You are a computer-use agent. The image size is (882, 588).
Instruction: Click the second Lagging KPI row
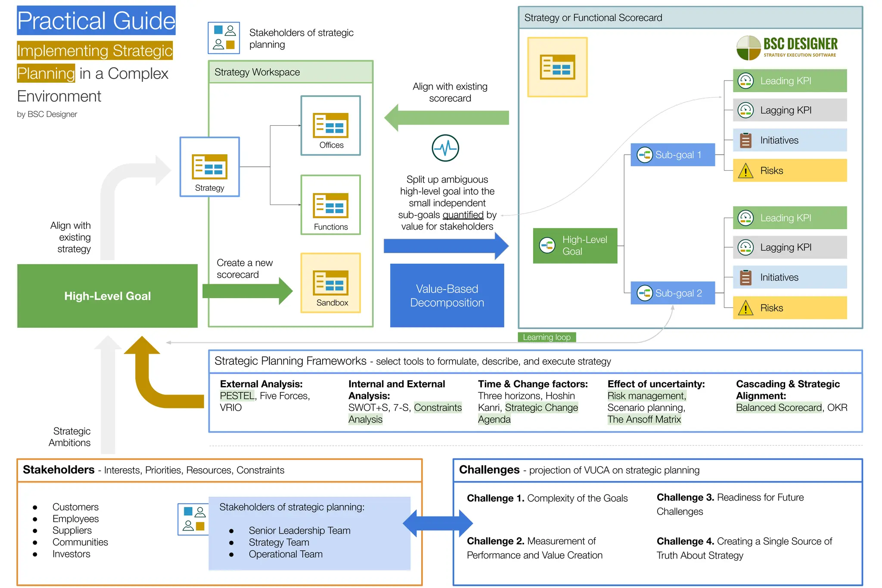point(789,247)
